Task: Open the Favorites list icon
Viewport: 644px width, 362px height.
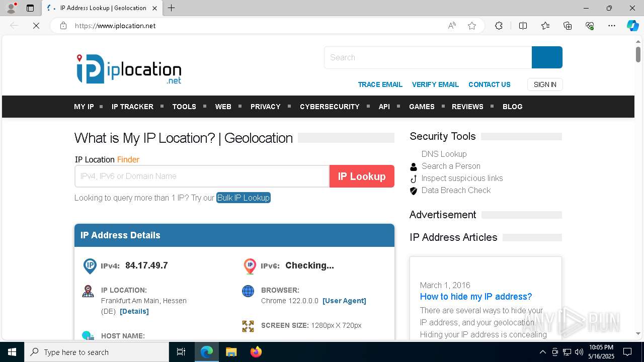Action: coord(545,26)
